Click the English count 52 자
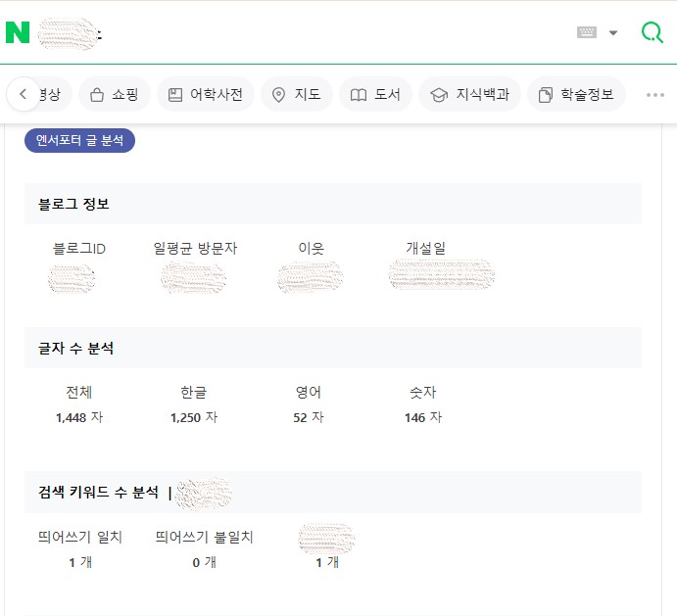The width and height of the screenshot is (677, 616). click(309, 417)
